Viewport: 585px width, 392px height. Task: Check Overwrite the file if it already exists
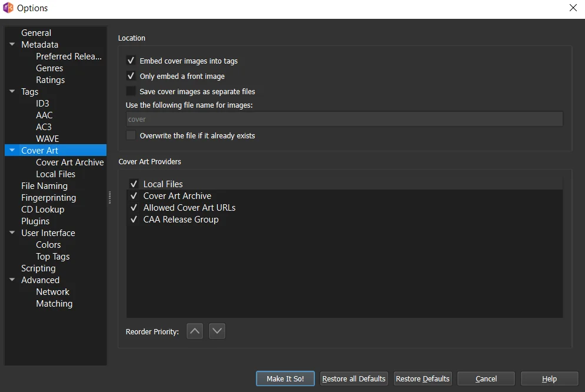[130, 135]
